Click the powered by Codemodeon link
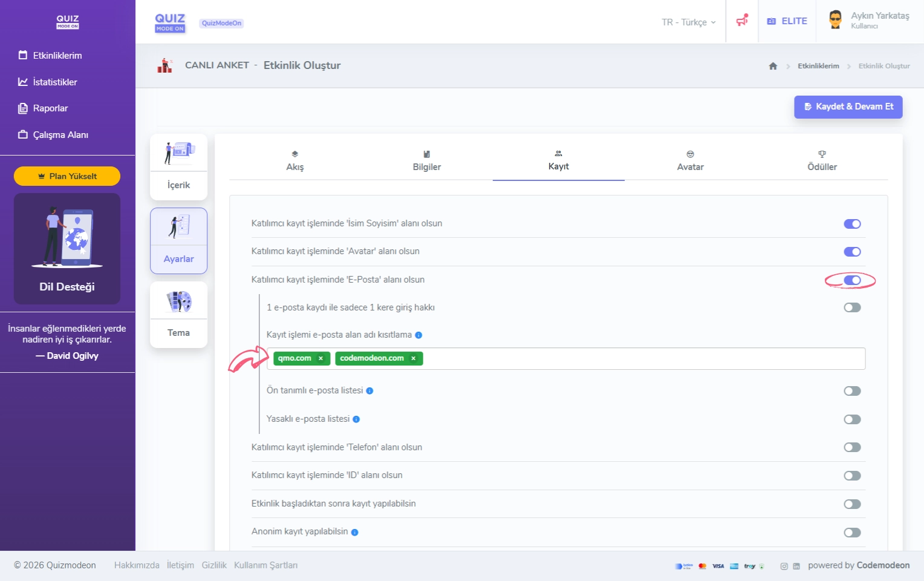Screen dimensions: 924x581 [859, 565]
